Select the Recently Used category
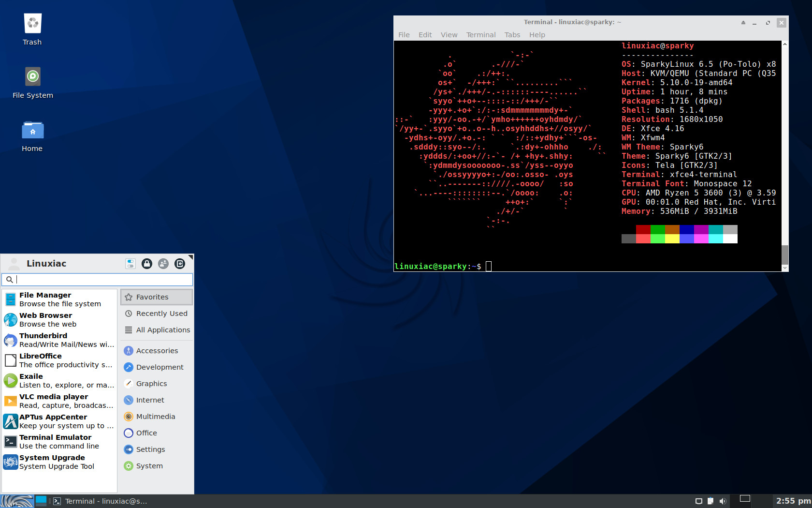 (157, 314)
